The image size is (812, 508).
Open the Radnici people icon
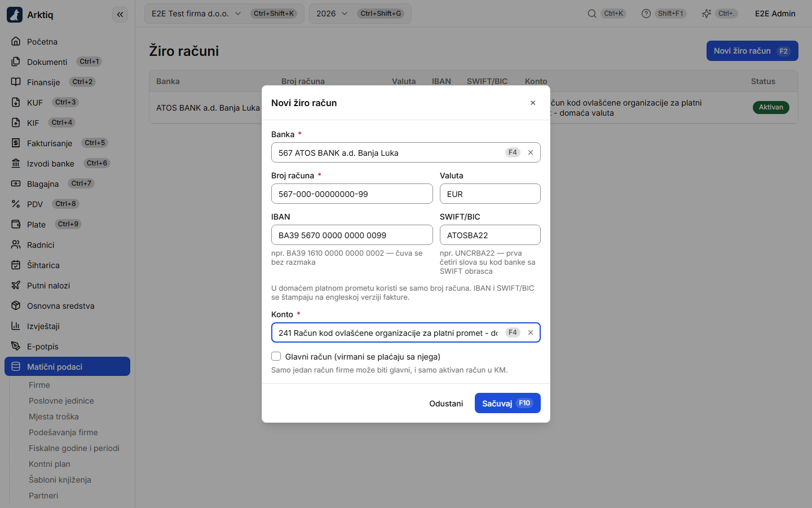(x=16, y=244)
